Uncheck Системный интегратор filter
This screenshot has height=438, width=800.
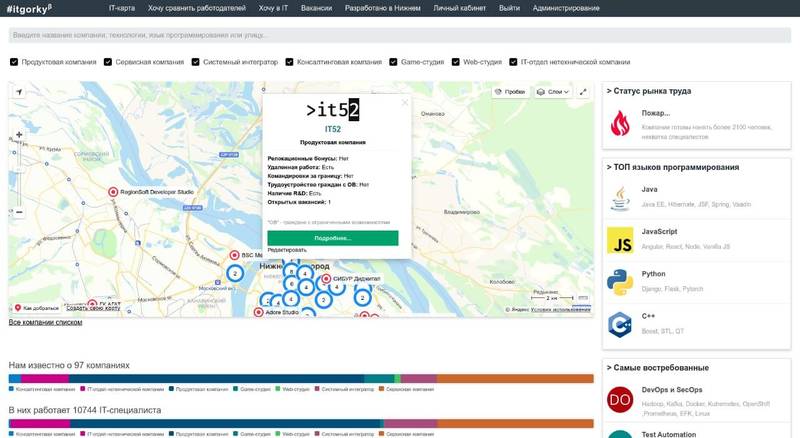pyautogui.click(x=195, y=62)
